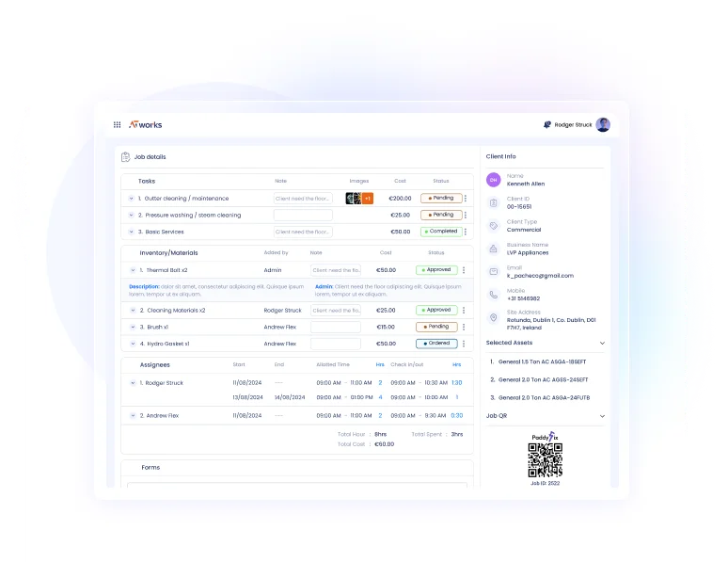728x562 pixels.
Task: Click the Pending status on Pressure washing task
Action: 440,215
